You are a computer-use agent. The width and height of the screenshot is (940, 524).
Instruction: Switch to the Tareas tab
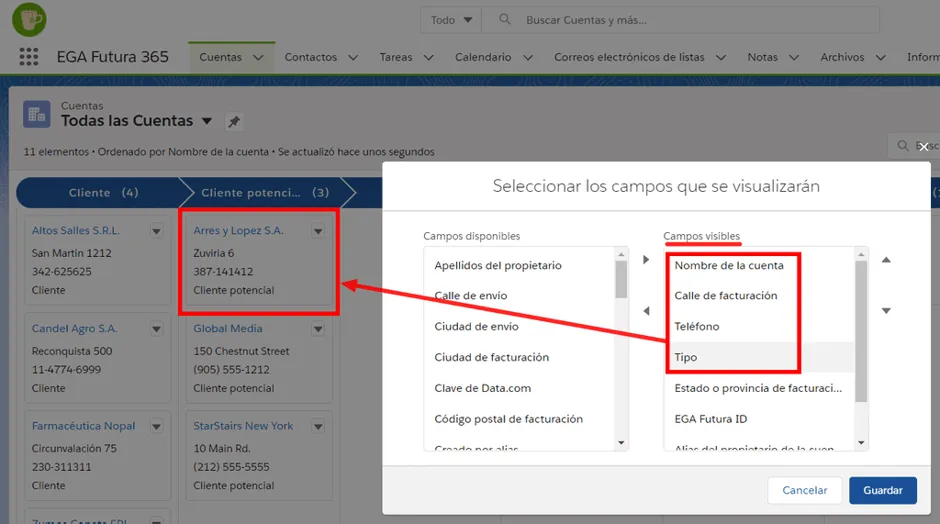[396, 57]
